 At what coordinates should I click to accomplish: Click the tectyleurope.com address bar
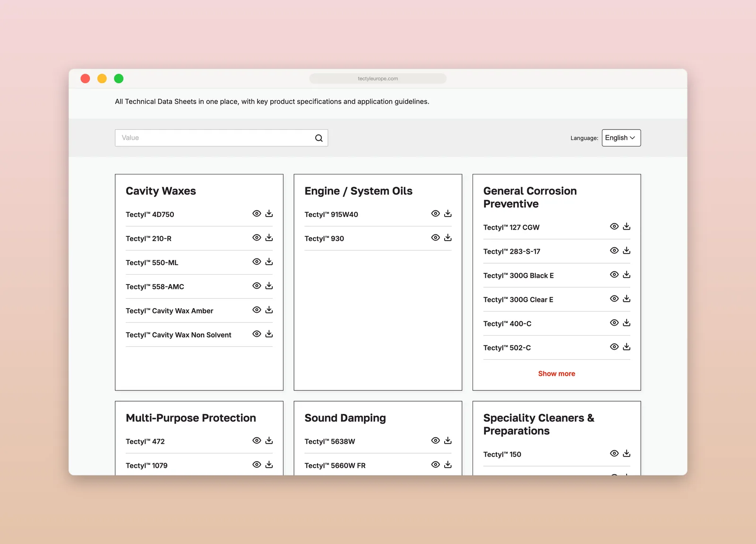pos(378,78)
